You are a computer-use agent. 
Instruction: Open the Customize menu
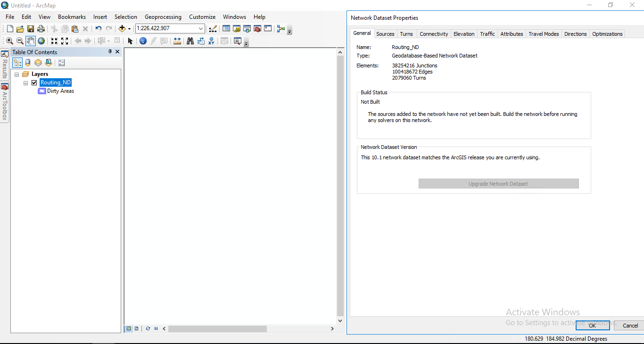point(202,17)
